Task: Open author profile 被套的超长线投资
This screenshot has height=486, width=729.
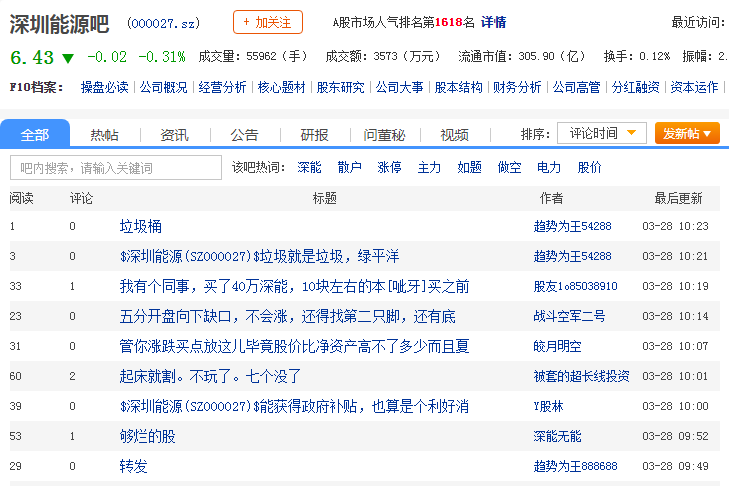Action: (x=582, y=376)
